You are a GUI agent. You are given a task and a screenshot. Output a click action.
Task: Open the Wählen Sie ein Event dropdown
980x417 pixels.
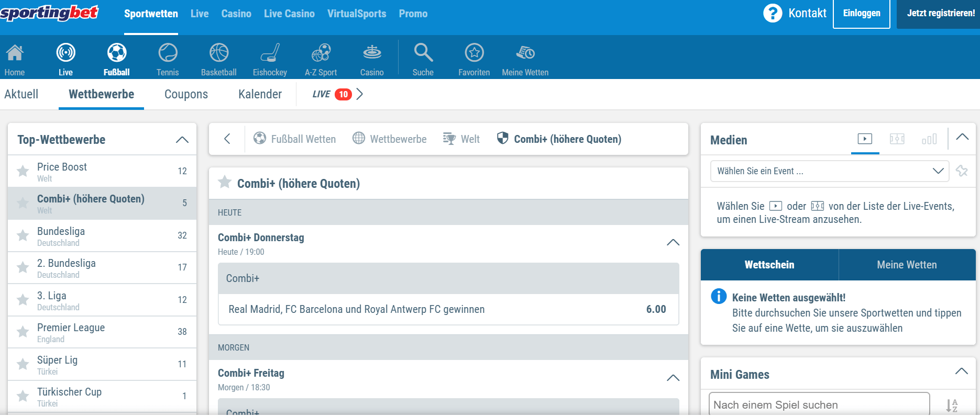[830, 171]
